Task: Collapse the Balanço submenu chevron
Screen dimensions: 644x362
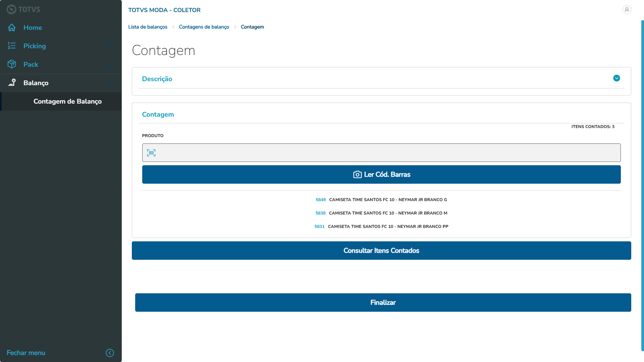Action: point(110,83)
